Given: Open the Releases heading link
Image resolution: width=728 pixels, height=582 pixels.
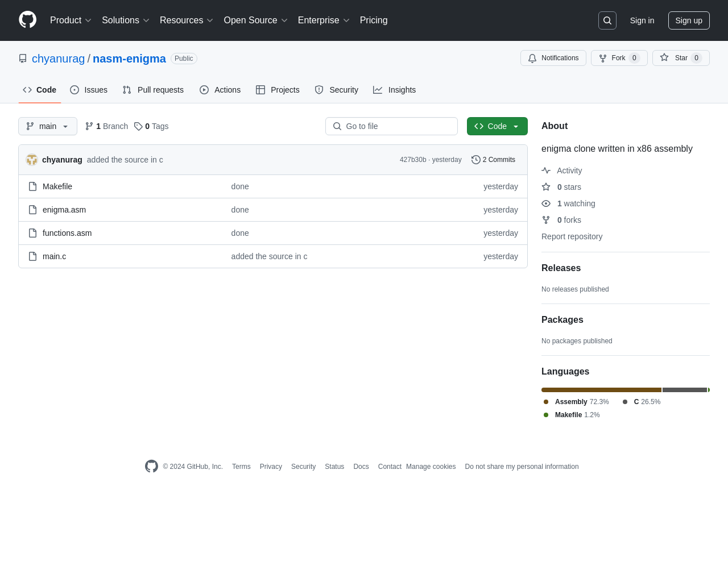Looking at the screenshot, I should (561, 268).
